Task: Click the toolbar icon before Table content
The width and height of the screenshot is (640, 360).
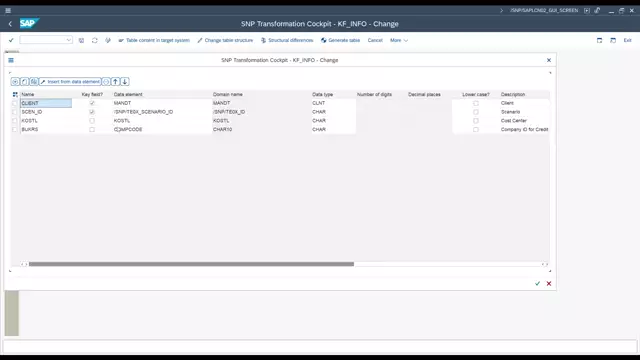Action: coord(108,40)
